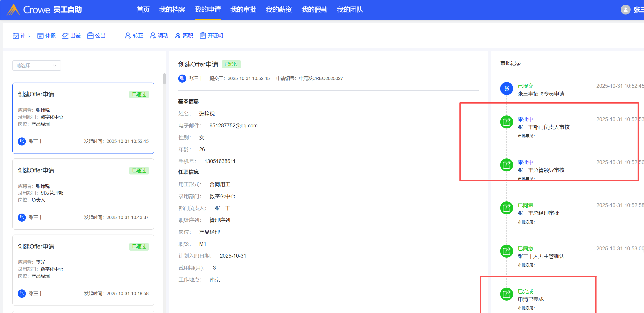Click the 出差 business trip icon
Image resolution: width=644 pixels, height=313 pixels.
tap(65, 36)
